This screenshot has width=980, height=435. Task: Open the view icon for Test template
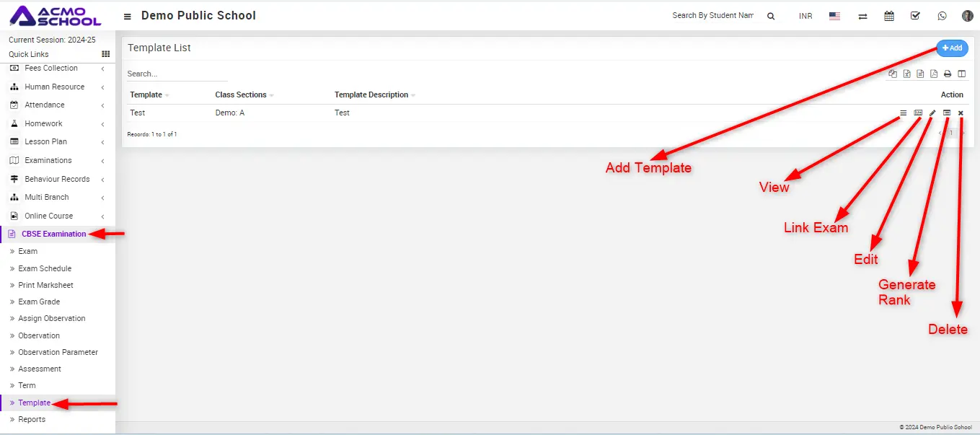(x=903, y=113)
